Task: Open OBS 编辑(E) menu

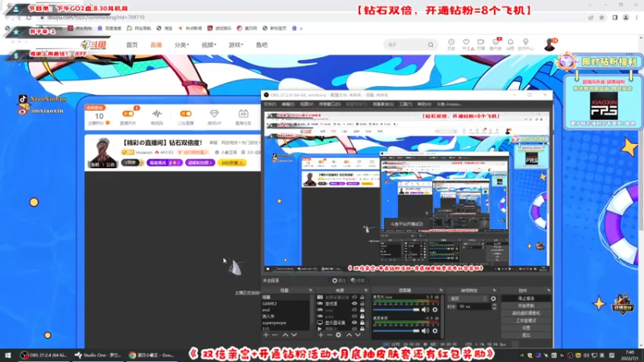Action: pyautogui.click(x=288, y=105)
